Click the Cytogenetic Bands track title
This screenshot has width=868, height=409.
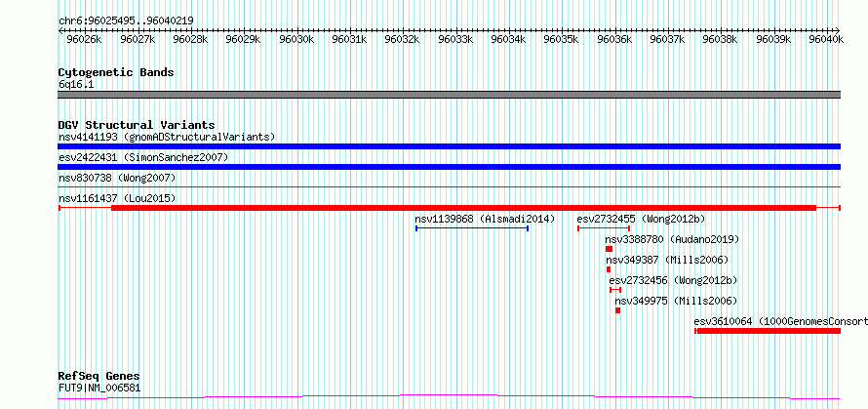pyautogui.click(x=116, y=72)
